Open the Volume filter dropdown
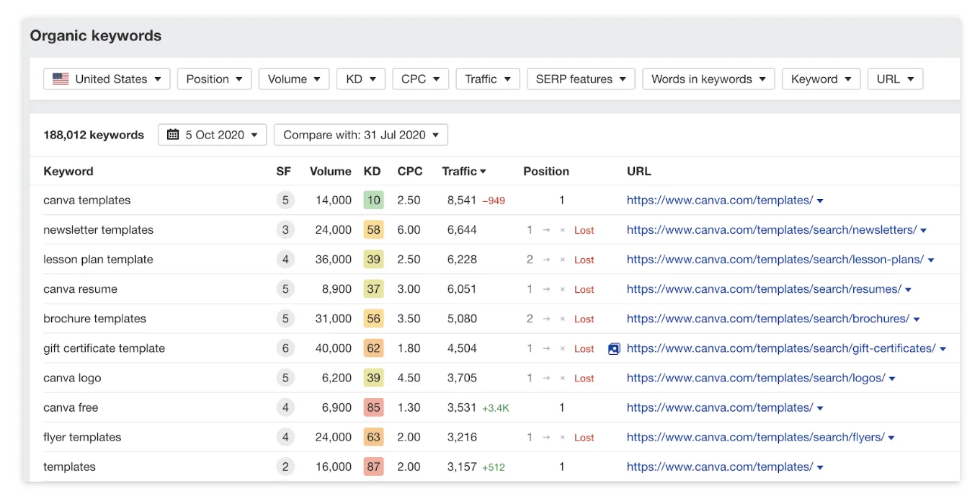 pos(293,79)
